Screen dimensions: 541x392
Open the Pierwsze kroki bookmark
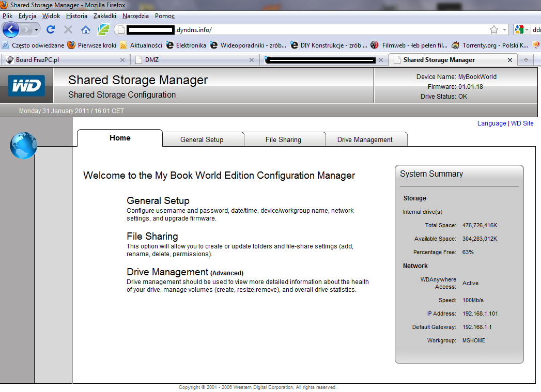pyautogui.click(x=92, y=45)
